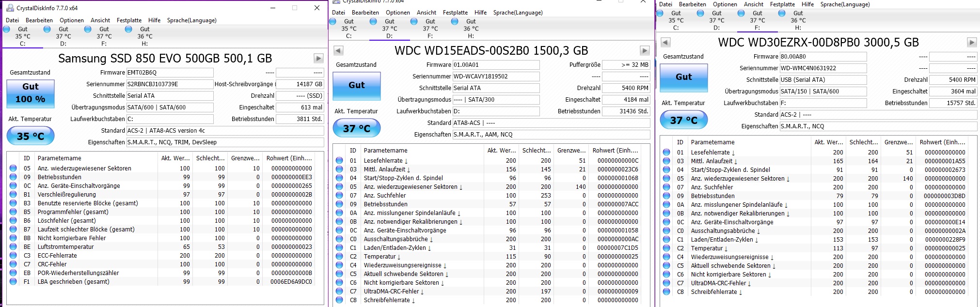Go to previous disk in WD15EADS window
The image size is (980, 307).
[x=339, y=50]
